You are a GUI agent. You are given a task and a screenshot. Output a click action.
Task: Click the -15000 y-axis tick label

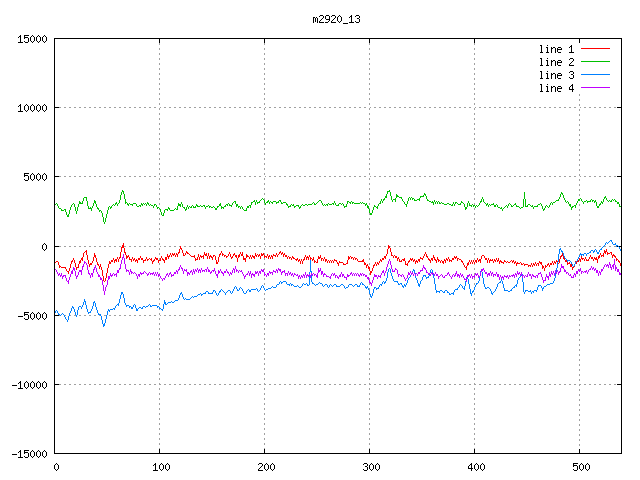pyautogui.click(x=29, y=453)
